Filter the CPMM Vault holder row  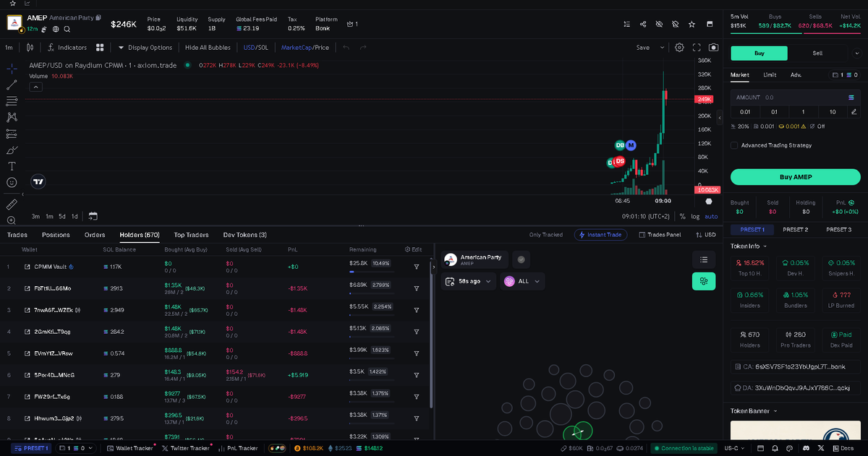coord(417,267)
